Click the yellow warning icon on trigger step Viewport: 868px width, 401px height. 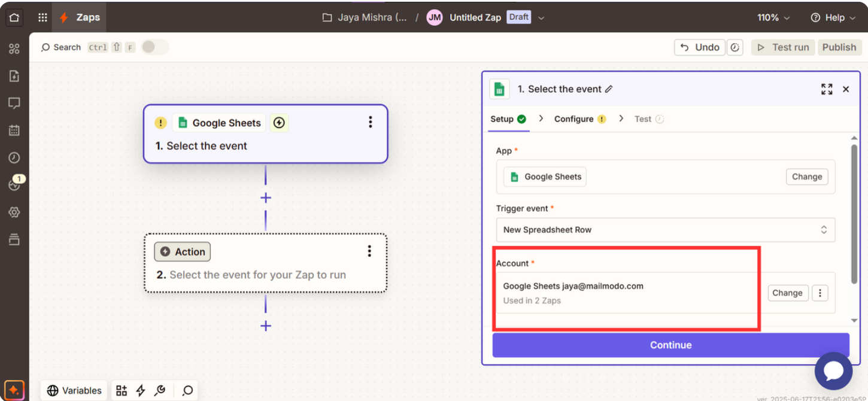point(160,123)
